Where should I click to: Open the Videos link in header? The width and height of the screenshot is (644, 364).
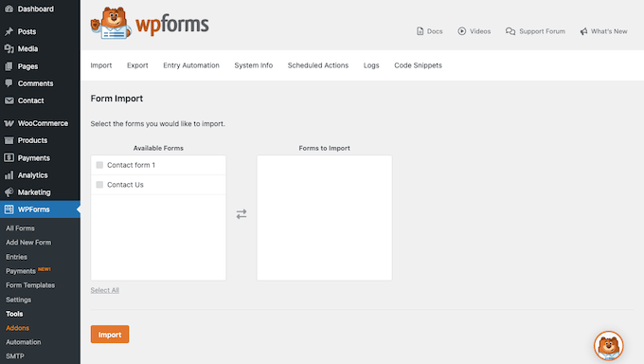(474, 31)
